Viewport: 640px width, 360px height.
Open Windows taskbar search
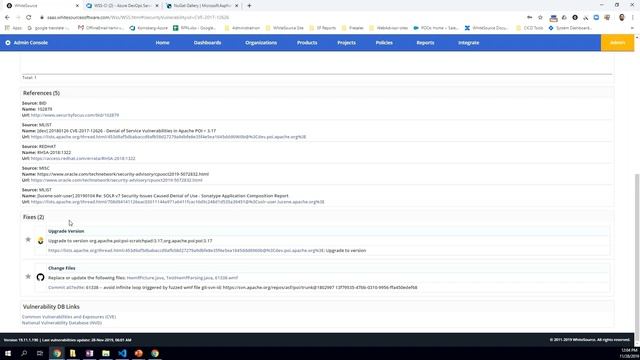click(24, 353)
